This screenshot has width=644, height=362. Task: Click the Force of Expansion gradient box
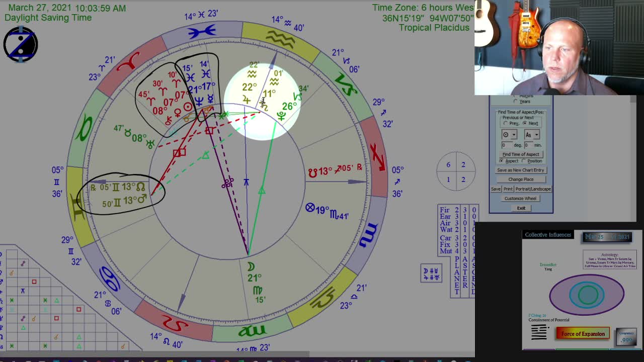[583, 334]
